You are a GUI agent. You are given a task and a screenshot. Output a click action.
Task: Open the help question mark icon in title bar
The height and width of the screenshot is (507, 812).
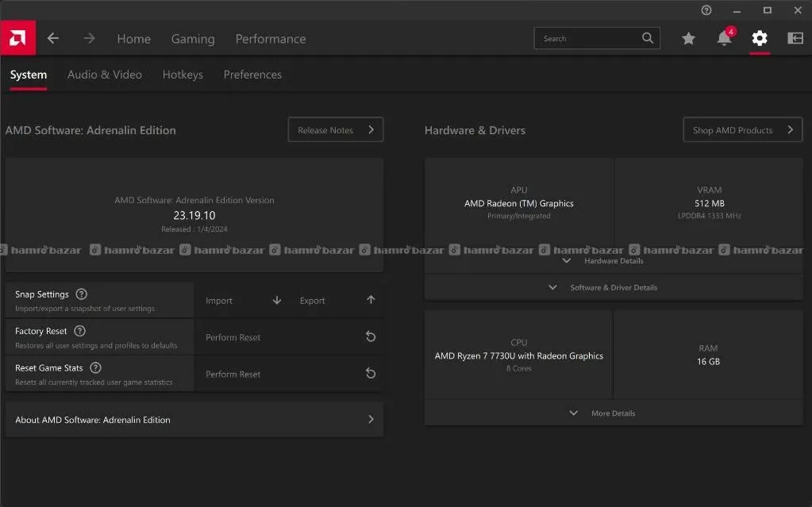[706, 10]
